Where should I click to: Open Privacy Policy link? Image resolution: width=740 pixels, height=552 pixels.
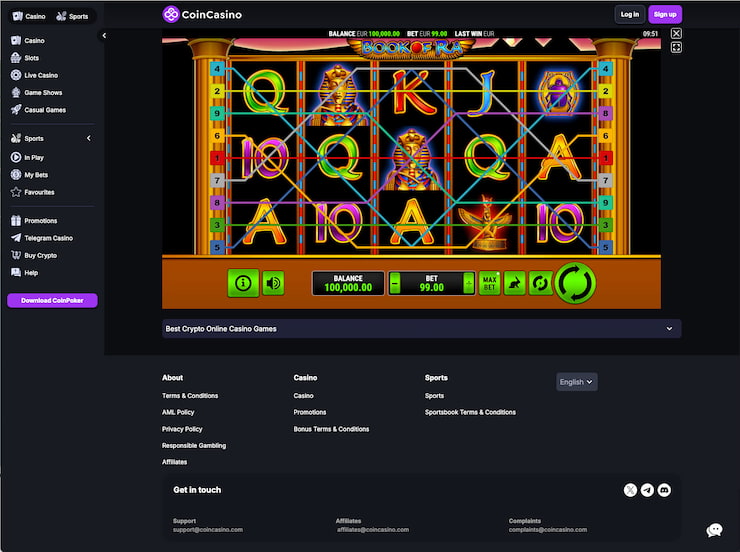click(x=182, y=429)
